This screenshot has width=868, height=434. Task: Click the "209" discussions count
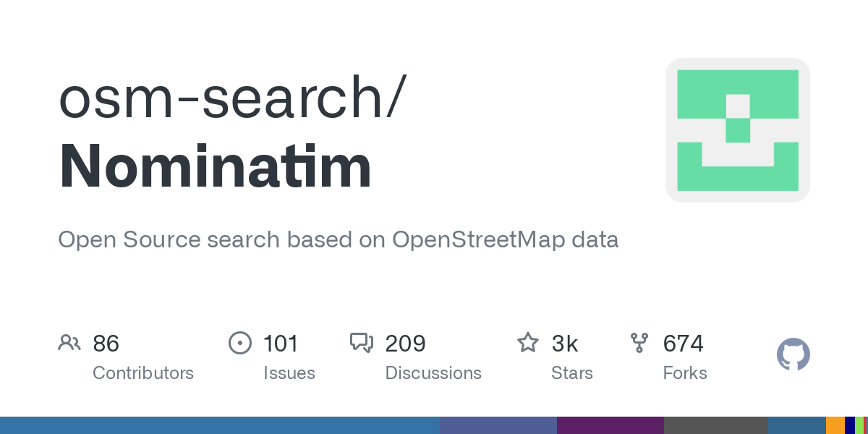[x=406, y=344]
